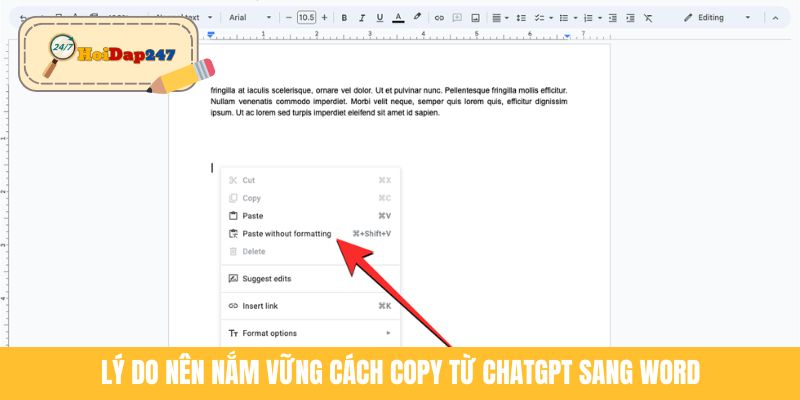Click the left indent marker on ruler
800x400 pixels.
click(211, 35)
